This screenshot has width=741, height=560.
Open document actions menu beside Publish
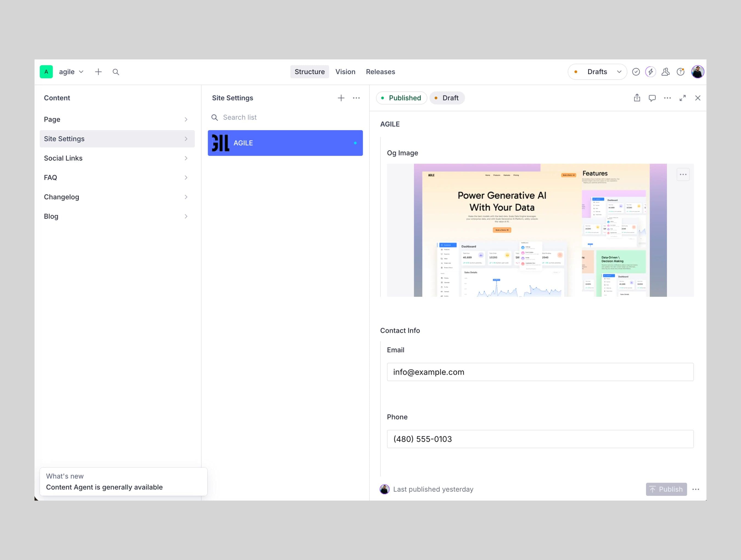[x=696, y=489]
